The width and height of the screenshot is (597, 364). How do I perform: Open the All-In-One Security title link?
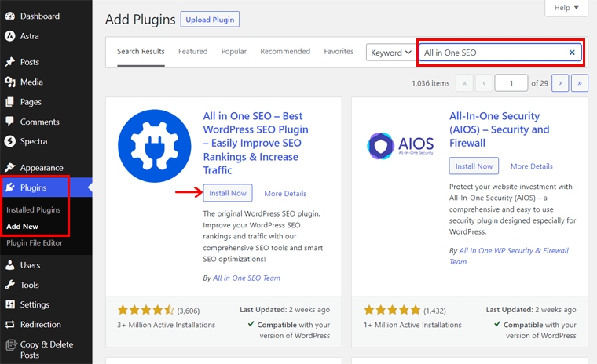[x=499, y=129]
